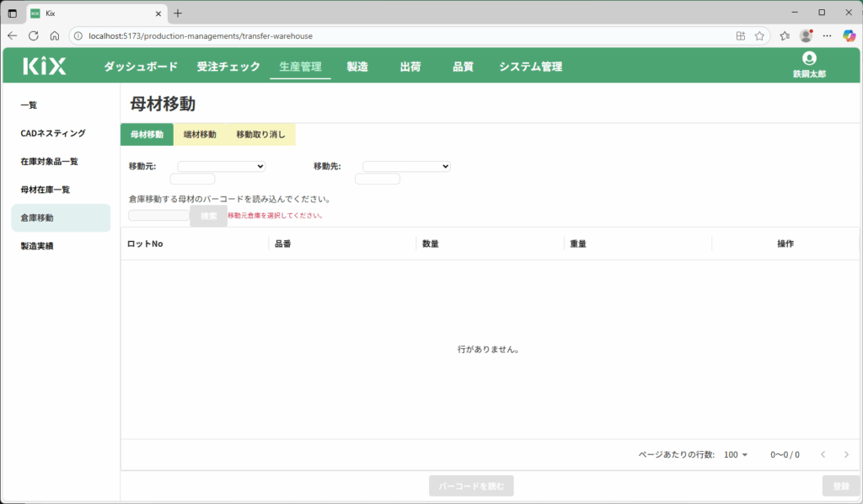This screenshot has width=863, height=504.
Task: Switch to the 端材移動 tab
Action: pos(200,135)
